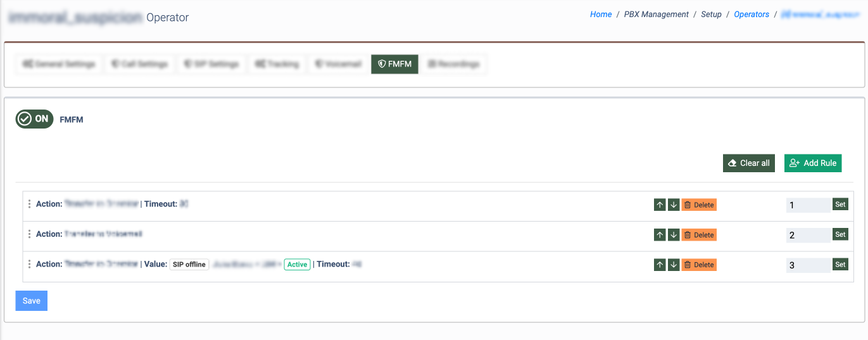868x340 pixels.
Task: Move first rule down with arrow icon
Action: pos(674,205)
